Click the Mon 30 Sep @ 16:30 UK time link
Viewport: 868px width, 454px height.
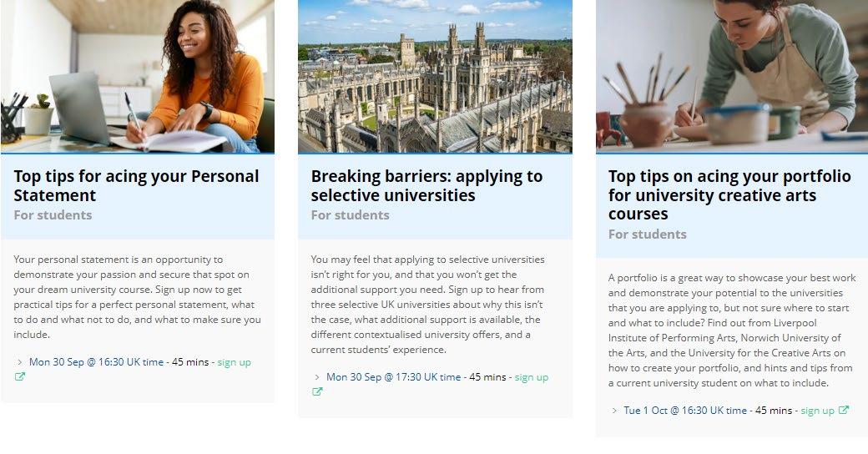coord(96,362)
